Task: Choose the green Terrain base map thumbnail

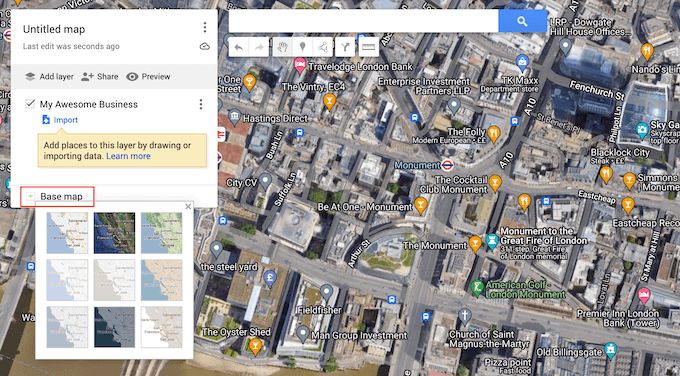Action: click(x=161, y=233)
